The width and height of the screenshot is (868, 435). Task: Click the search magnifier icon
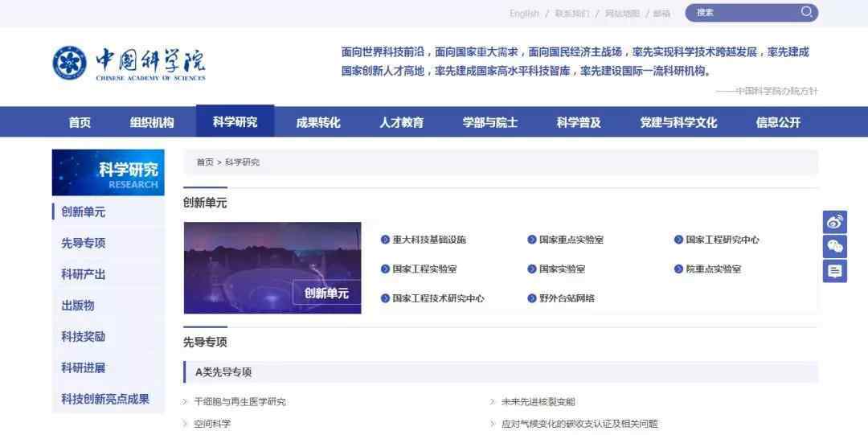[x=806, y=12]
